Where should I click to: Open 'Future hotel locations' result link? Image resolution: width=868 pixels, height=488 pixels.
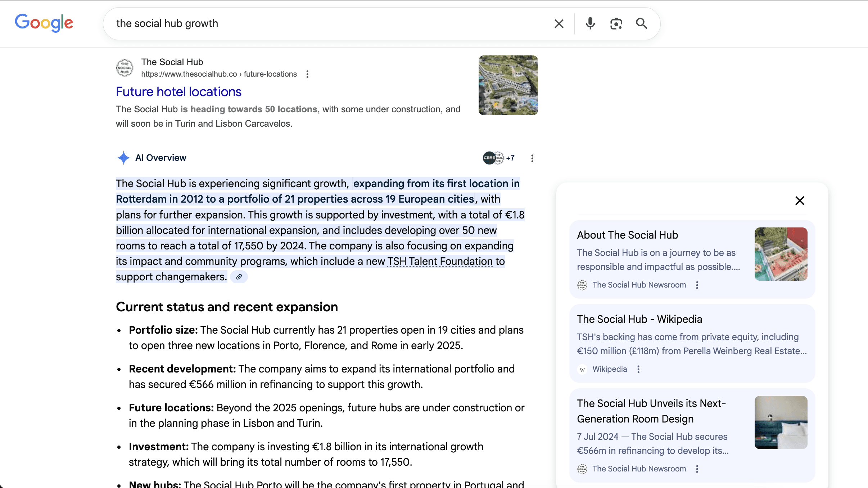coord(178,92)
